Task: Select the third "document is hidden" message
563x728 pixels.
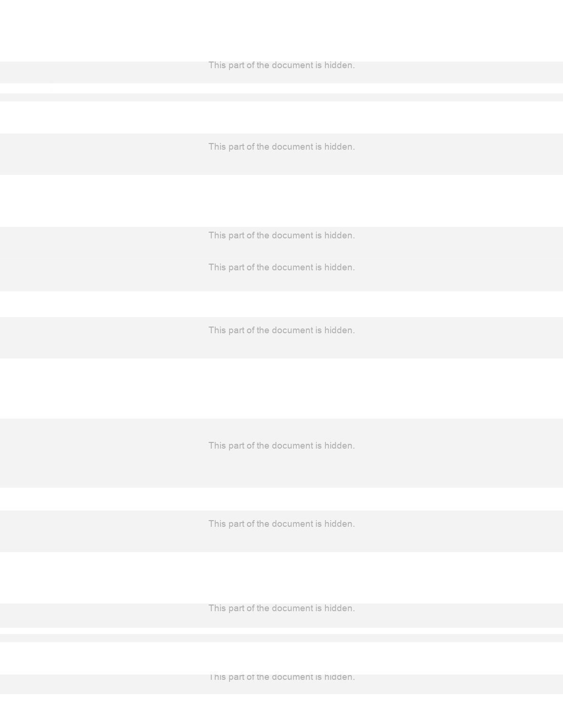Action: coord(281,236)
